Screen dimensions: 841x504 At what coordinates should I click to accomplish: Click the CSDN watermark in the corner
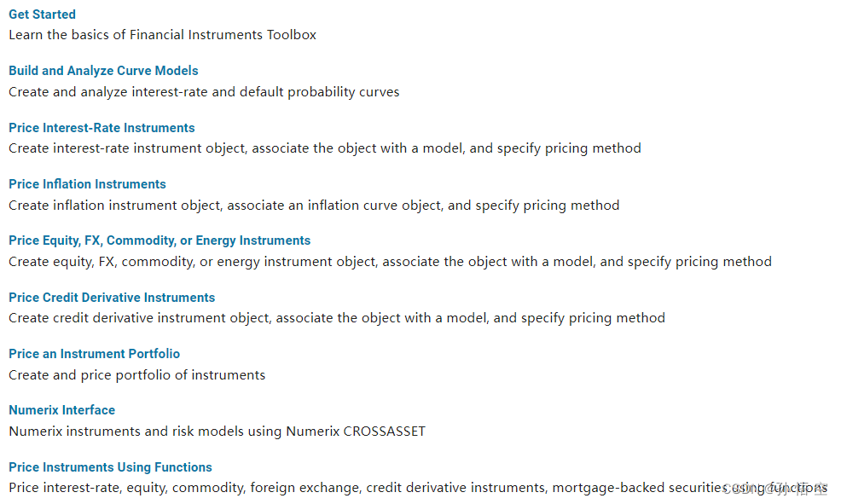[775, 489]
